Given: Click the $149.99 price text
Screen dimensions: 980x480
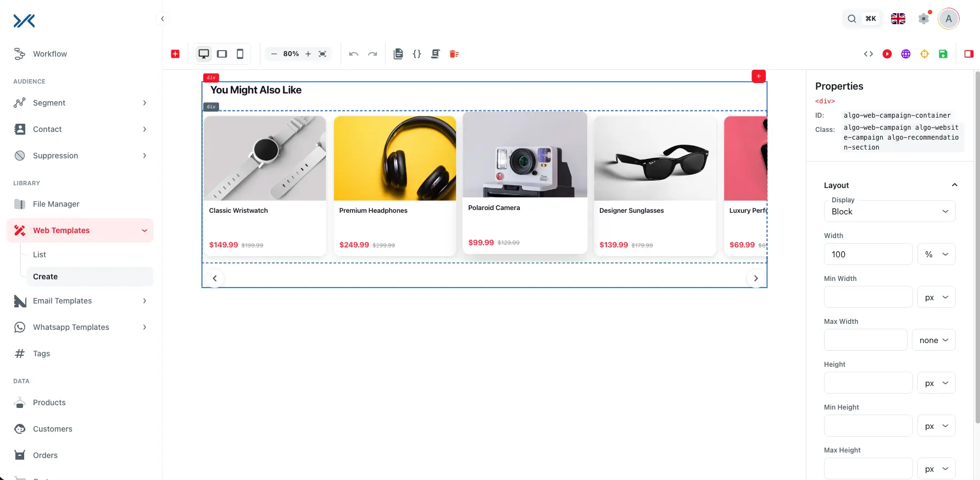Looking at the screenshot, I should 224,245.
